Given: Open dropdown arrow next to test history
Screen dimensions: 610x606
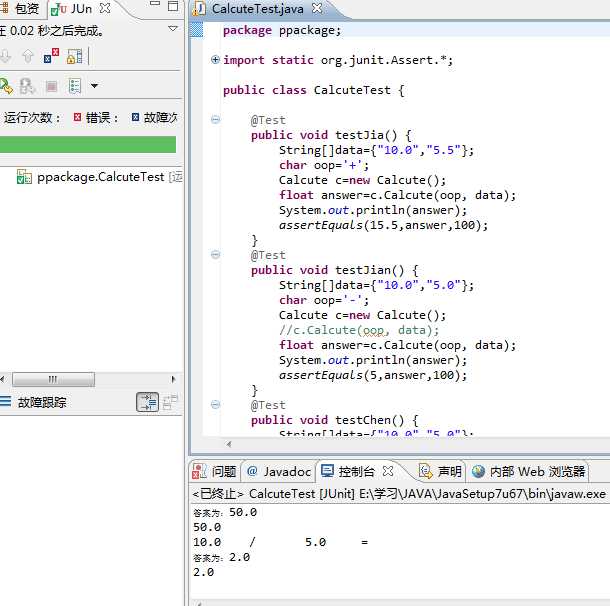Looking at the screenshot, I should coord(94,86).
